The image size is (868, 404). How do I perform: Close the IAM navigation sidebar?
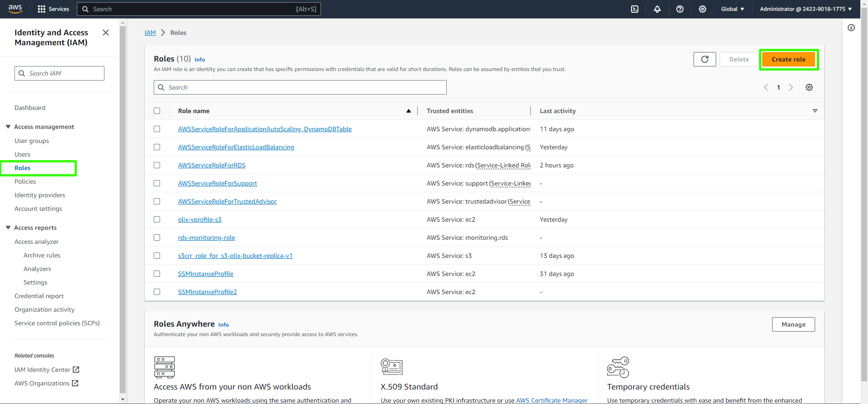(106, 33)
